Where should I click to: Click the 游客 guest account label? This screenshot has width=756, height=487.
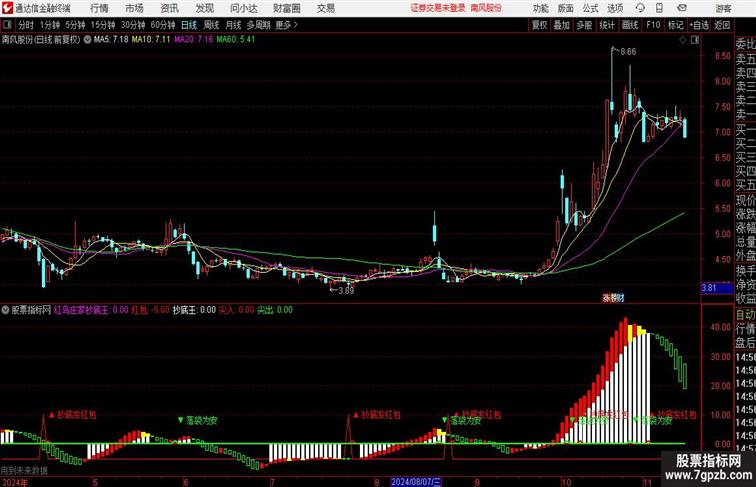click(723, 8)
